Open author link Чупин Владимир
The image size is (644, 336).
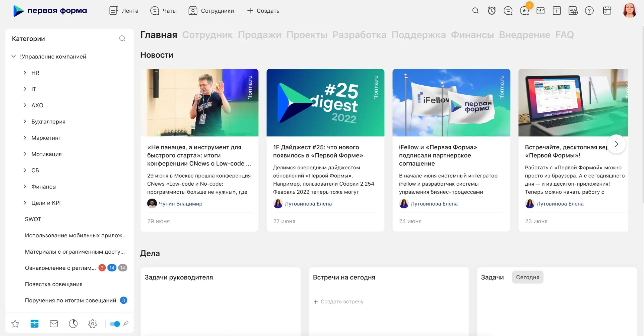(180, 203)
